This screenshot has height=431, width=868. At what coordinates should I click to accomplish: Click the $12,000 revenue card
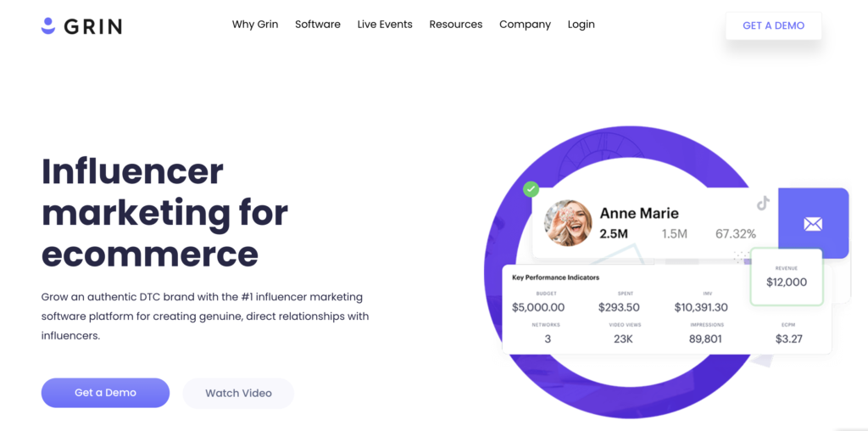click(x=787, y=277)
